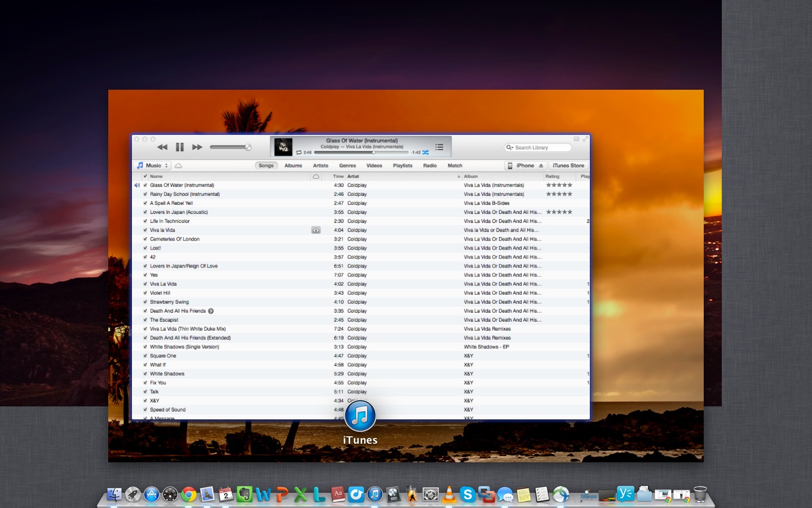Uncheck the Strawberry Swing checkbox
812x508 pixels.
(145, 302)
